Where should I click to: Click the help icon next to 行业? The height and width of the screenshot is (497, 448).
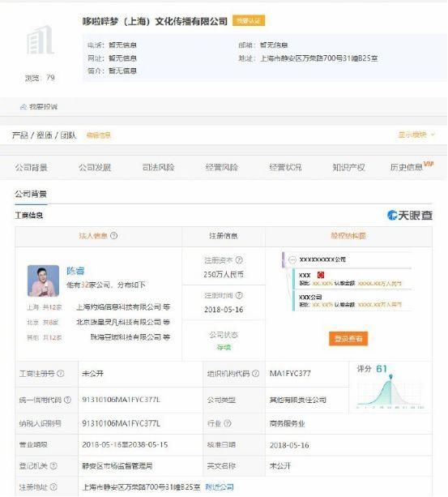coord(228,423)
